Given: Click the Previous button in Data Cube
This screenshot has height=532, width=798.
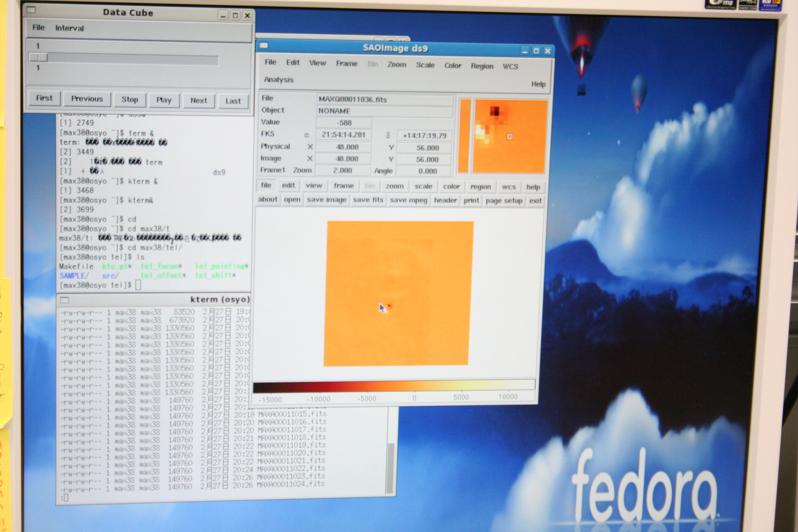Looking at the screenshot, I should tap(87, 99).
